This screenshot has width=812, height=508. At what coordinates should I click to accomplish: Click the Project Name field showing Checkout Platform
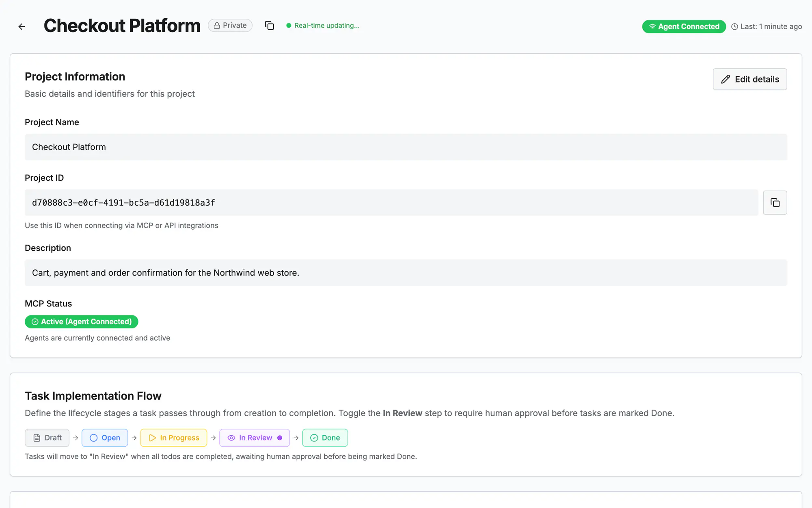pyautogui.click(x=406, y=147)
